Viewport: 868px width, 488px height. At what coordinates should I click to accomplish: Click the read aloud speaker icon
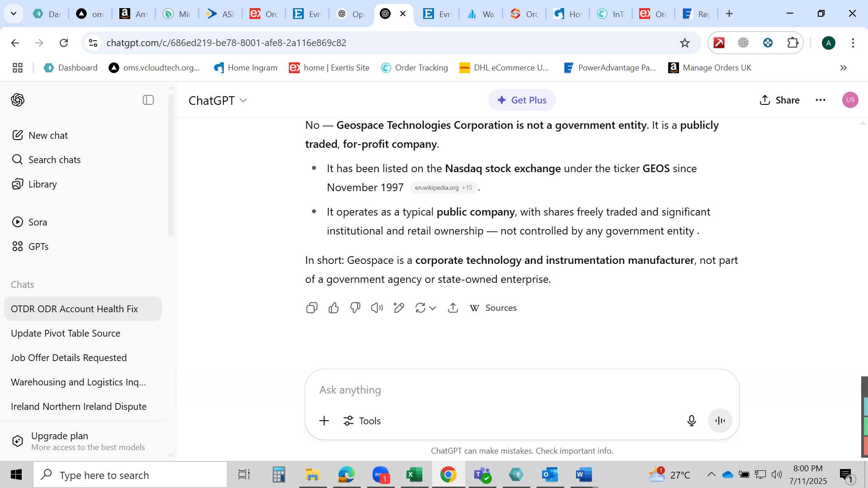tap(377, 308)
